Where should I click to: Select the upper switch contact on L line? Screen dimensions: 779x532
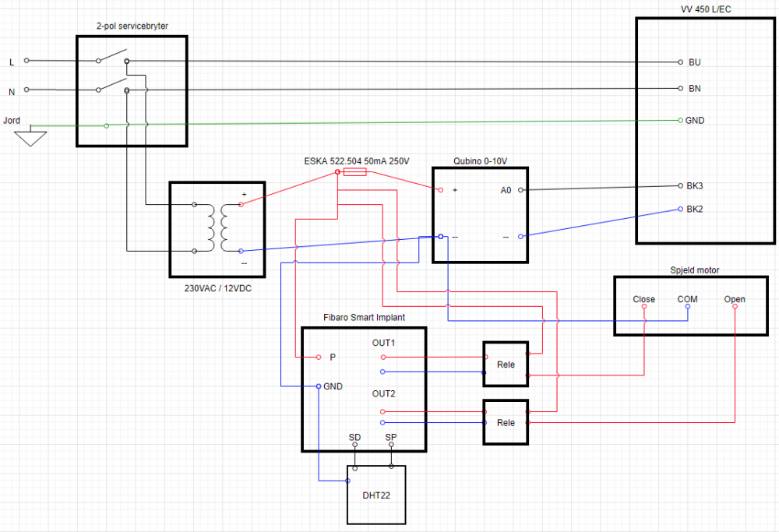pyautogui.click(x=112, y=57)
